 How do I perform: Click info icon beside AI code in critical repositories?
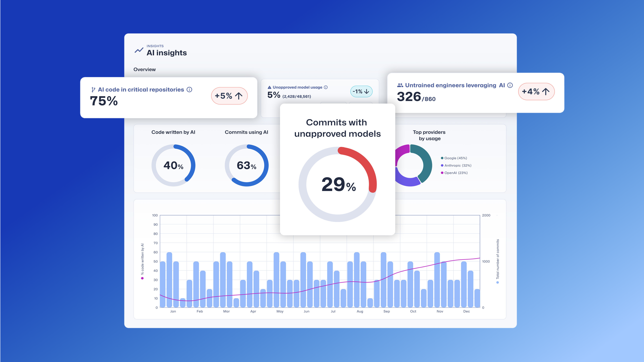(x=190, y=89)
